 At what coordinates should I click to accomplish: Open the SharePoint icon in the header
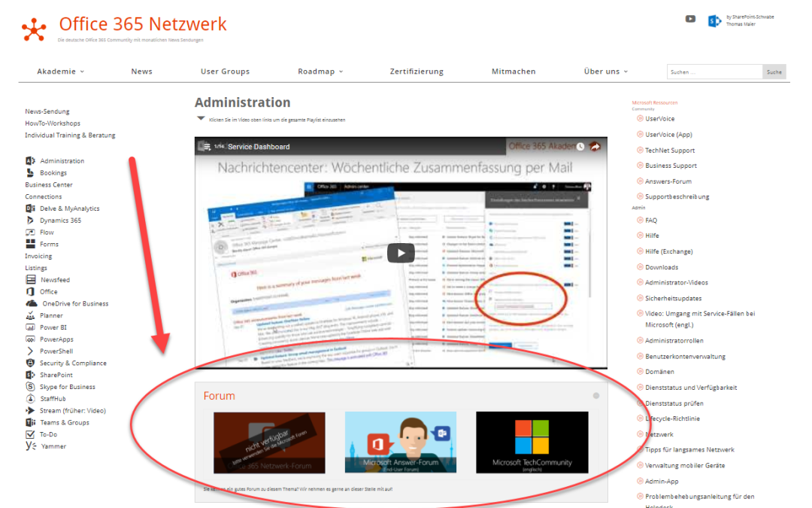715,21
